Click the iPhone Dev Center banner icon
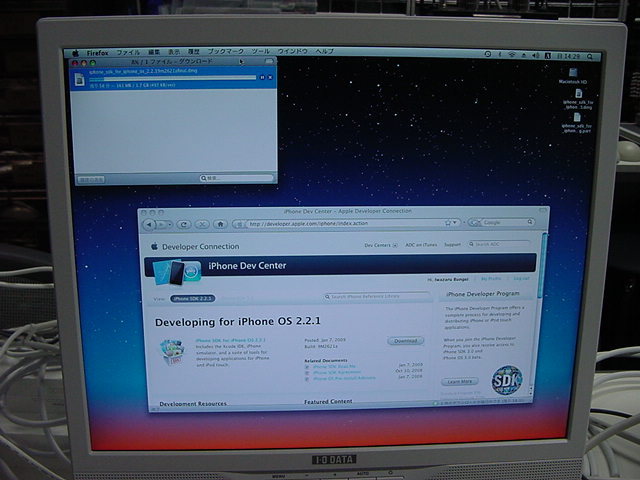 (178, 272)
